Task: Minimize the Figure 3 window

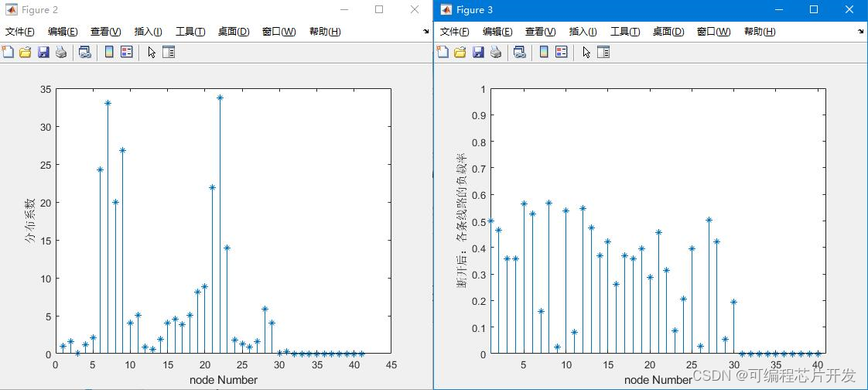Action: click(x=779, y=9)
